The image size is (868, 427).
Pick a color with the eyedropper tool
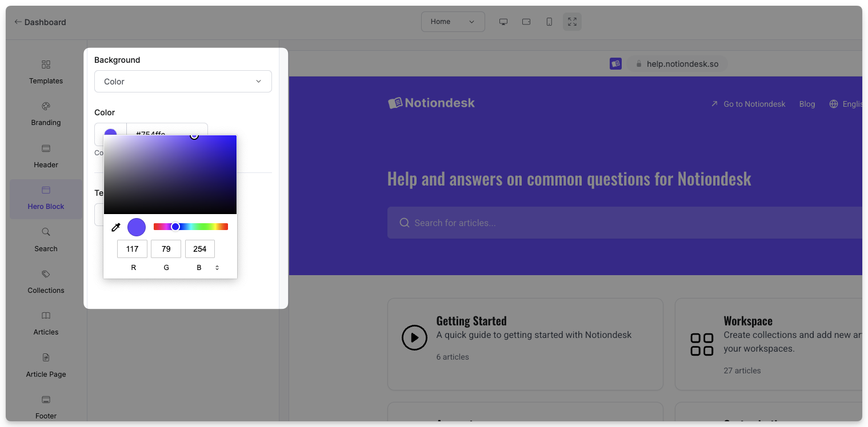pos(115,227)
